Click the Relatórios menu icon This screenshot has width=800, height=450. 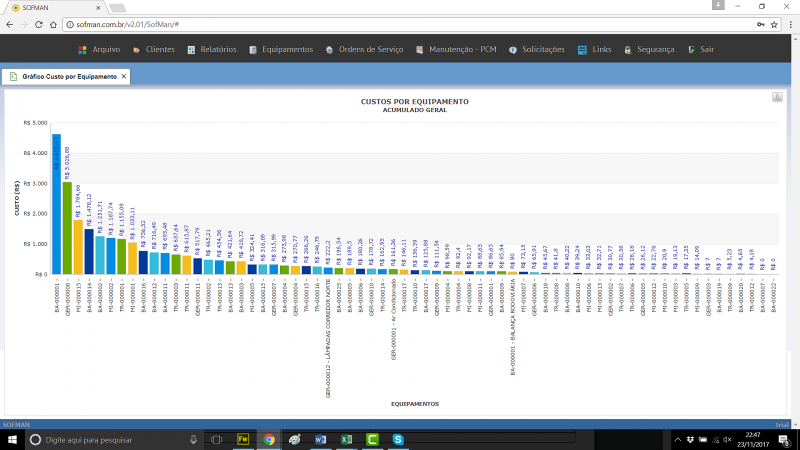pyautogui.click(x=192, y=49)
